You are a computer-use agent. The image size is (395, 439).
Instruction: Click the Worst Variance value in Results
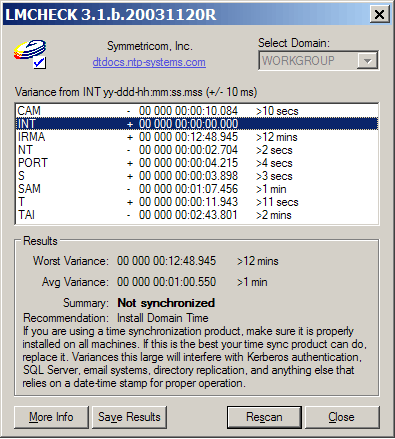click(x=166, y=261)
